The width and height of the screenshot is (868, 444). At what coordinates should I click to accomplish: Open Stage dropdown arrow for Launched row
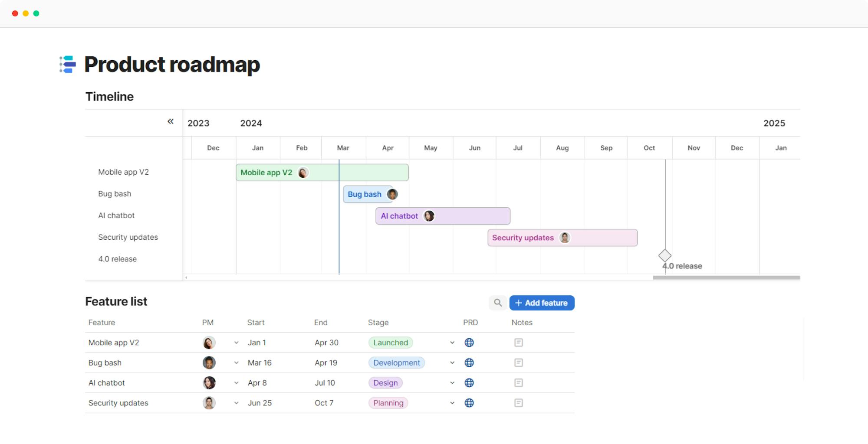click(452, 343)
